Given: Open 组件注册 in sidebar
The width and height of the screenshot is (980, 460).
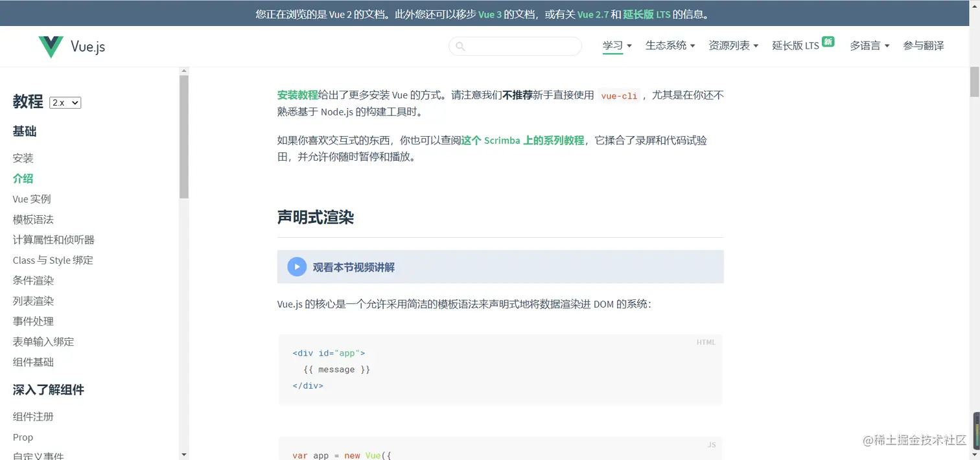Looking at the screenshot, I should tap(33, 417).
